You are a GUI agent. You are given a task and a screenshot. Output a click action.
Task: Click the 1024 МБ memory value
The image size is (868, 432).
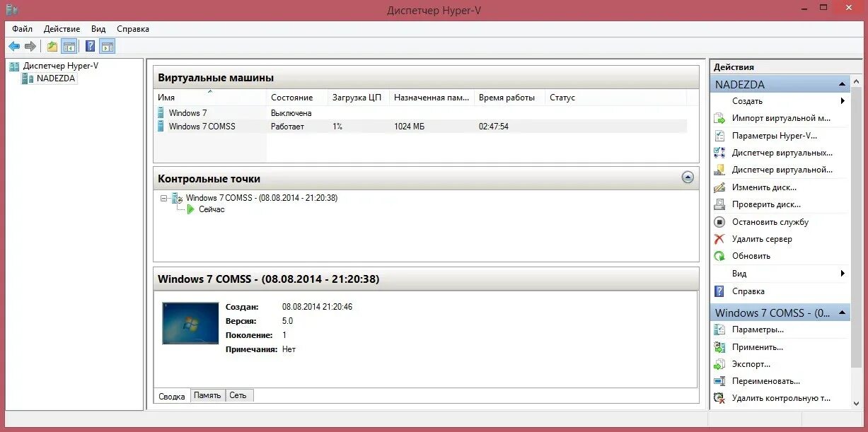(409, 127)
